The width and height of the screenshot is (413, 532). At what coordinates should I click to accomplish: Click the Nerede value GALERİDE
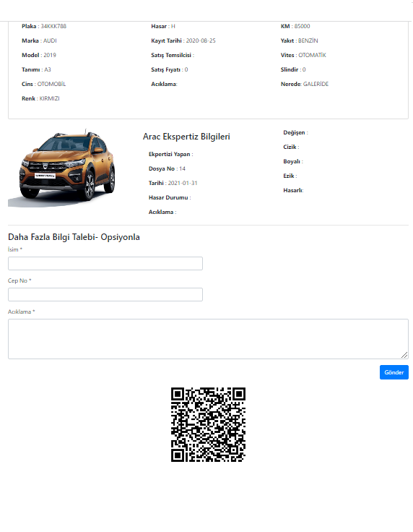(316, 84)
